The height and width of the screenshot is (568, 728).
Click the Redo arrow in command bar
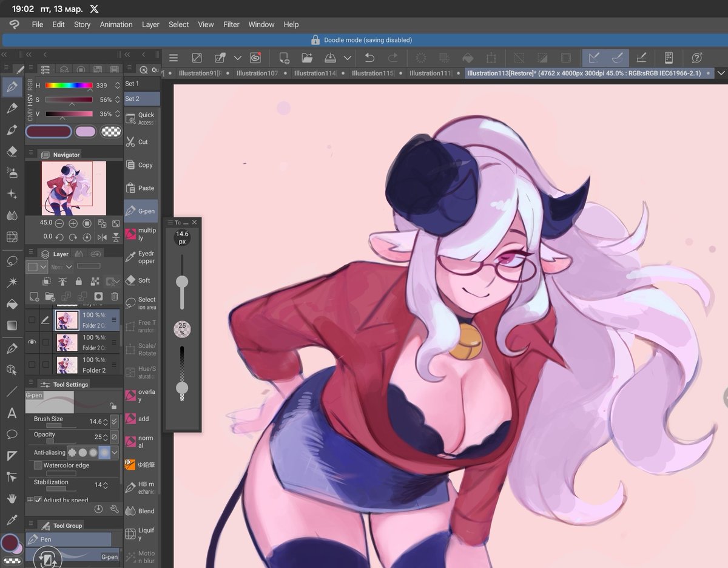point(393,58)
